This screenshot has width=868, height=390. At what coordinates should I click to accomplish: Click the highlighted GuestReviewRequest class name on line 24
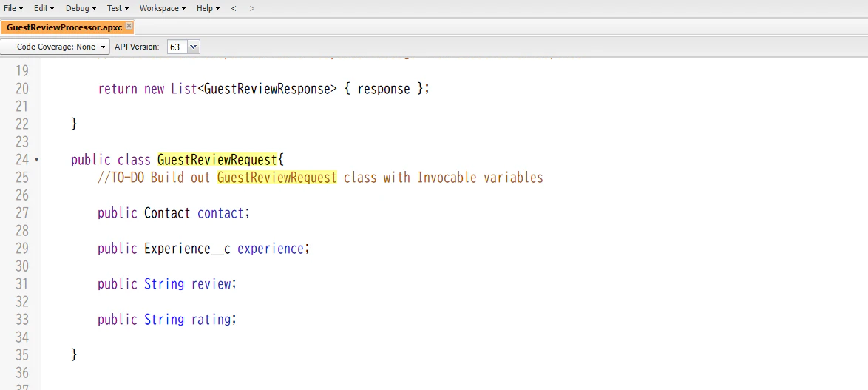pos(217,160)
